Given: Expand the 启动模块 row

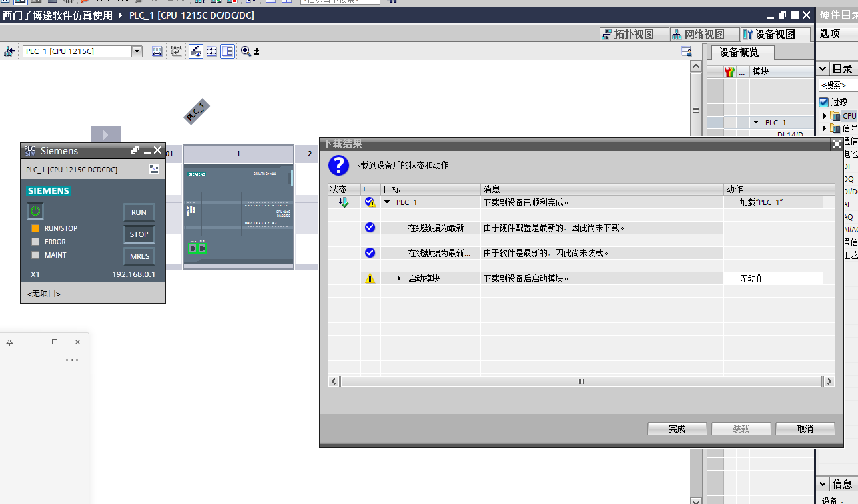Looking at the screenshot, I should (x=399, y=278).
